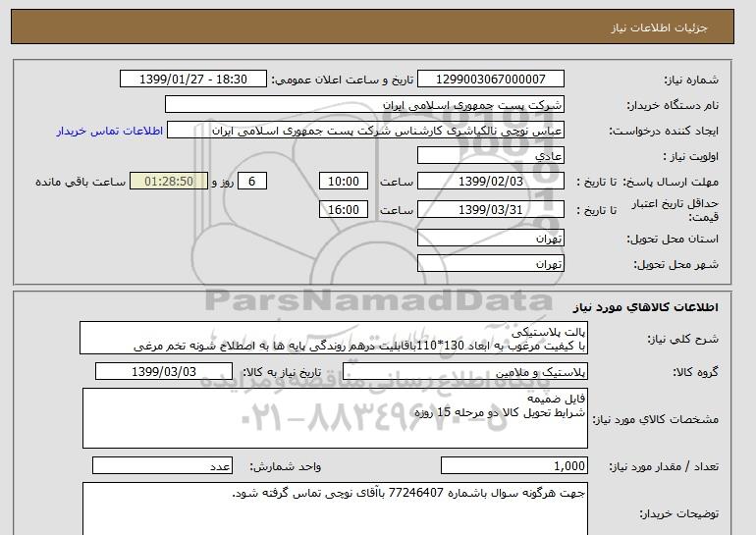Click the response deadline date 1399/02/03
The width and height of the screenshot is (756, 535).
pyautogui.click(x=490, y=182)
